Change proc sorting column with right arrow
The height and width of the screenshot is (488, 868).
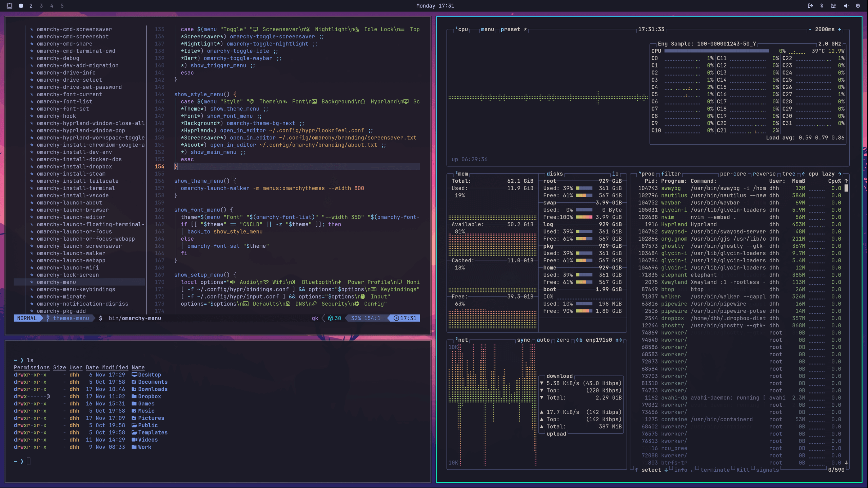(840, 174)
